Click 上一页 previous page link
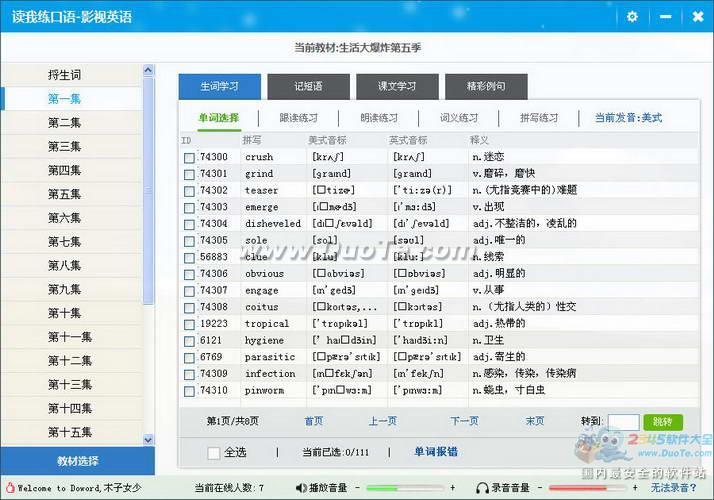Screen dimensions: 714x500 pyautogui.click(x=382, y=421)
